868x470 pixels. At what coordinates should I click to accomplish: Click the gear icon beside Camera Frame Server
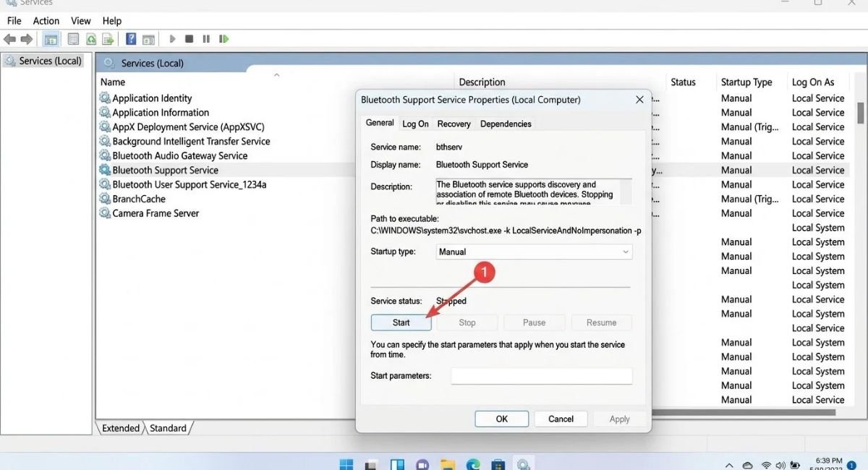pyautogui.click(x=105, y=213)
